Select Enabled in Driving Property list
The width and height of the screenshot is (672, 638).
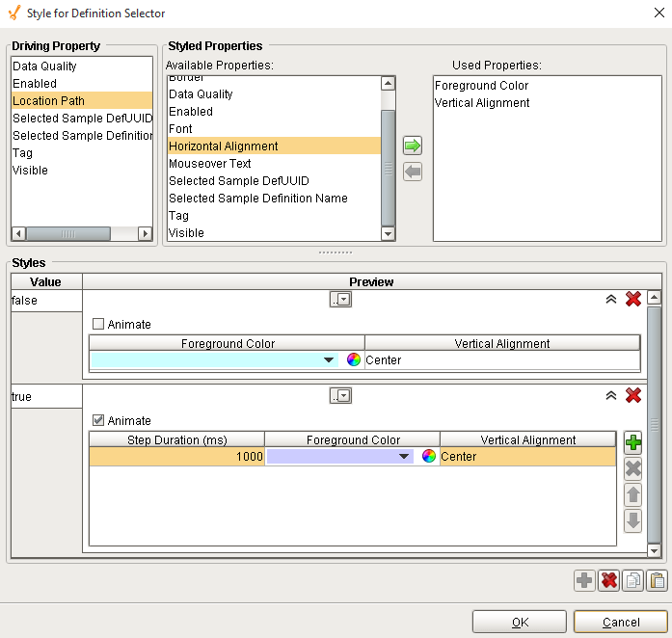81,84
